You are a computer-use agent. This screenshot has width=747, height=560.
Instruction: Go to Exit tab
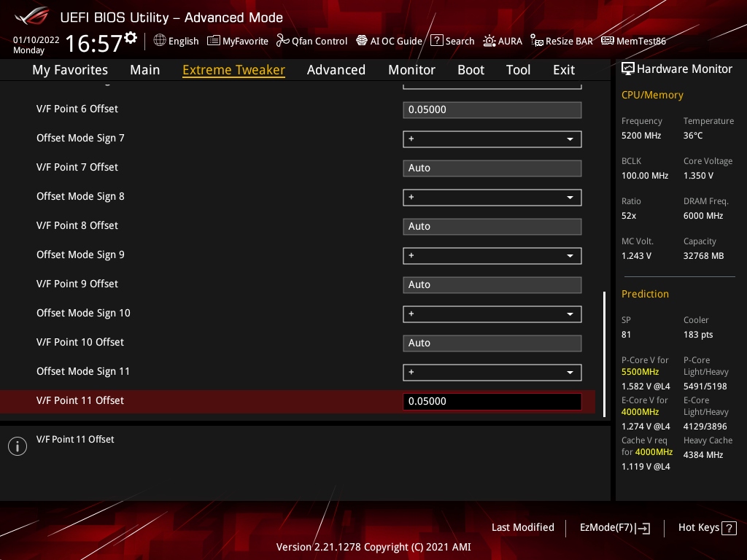point(564,70)
